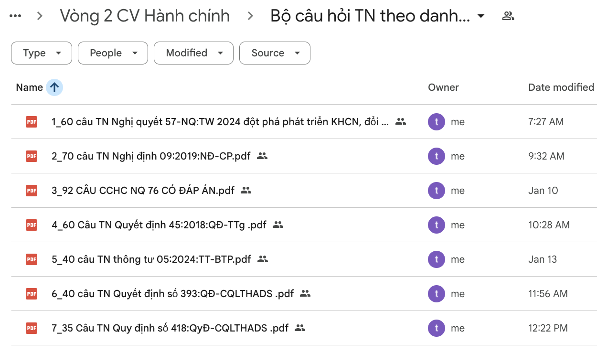Image resolution: width=597 pixels, height=364 pixels.
Task: Click shared icon beside 1_60 câu TN file
Action: (401, 122)
